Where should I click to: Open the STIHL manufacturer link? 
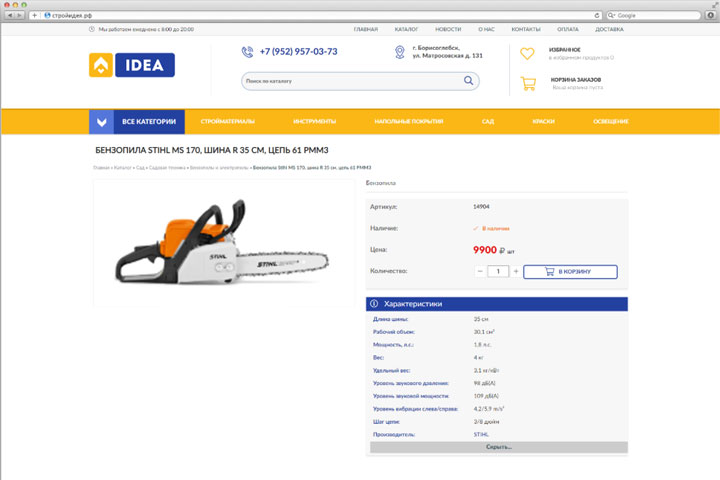pyautogui.click(x=481, y=435)
